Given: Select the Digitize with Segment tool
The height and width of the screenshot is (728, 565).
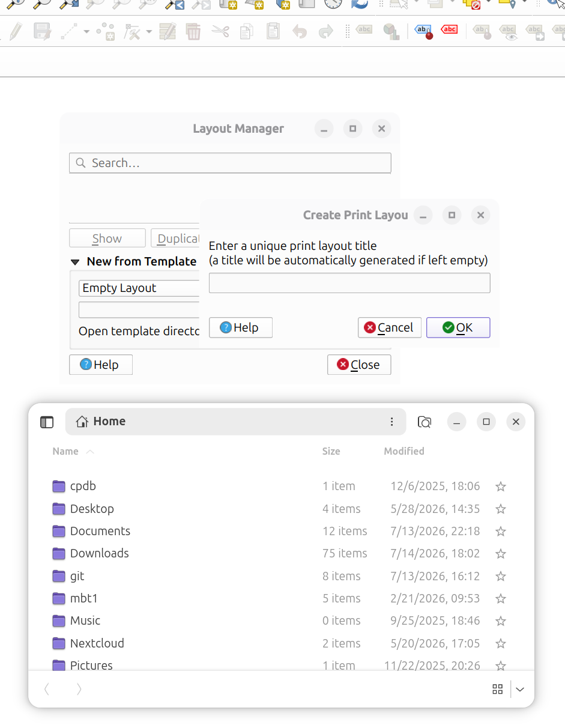Looking at the screenshot, I should 70,31.
